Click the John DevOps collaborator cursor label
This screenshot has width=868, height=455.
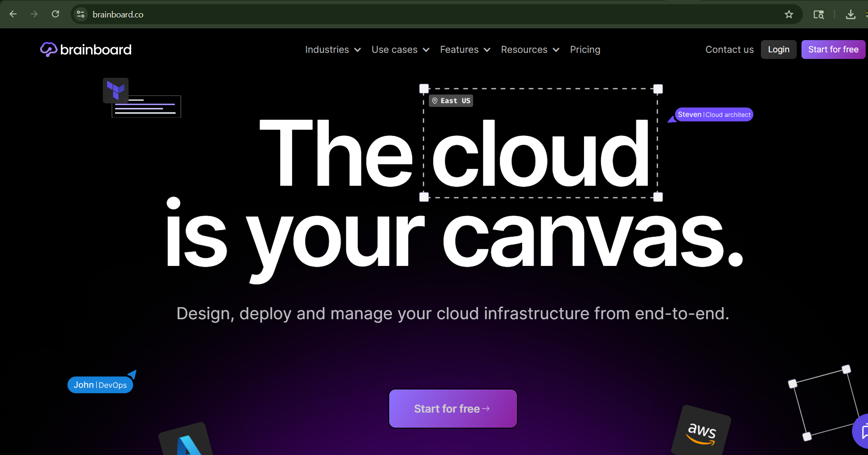(100, 384)
